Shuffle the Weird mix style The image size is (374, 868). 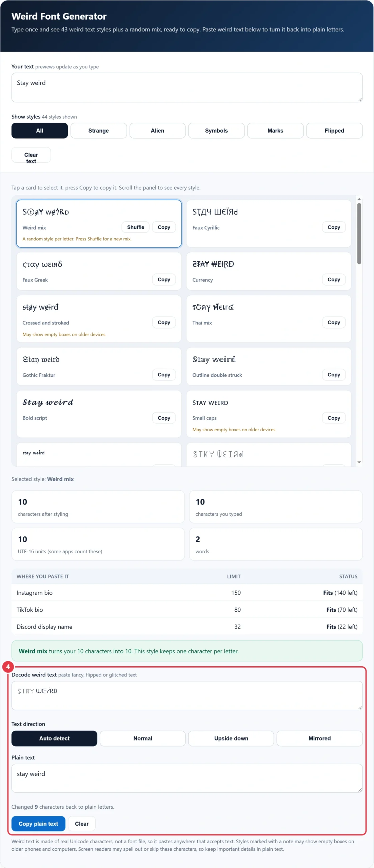coord(135,227)
